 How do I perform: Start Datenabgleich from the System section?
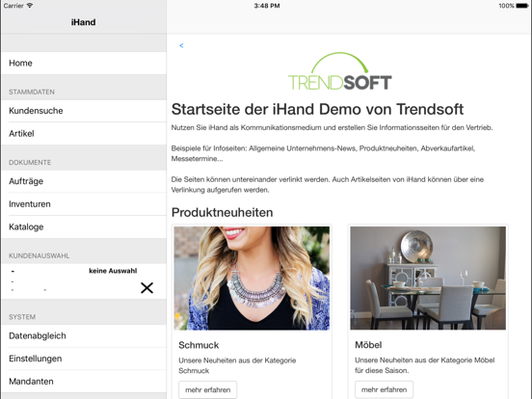[84, 336]
